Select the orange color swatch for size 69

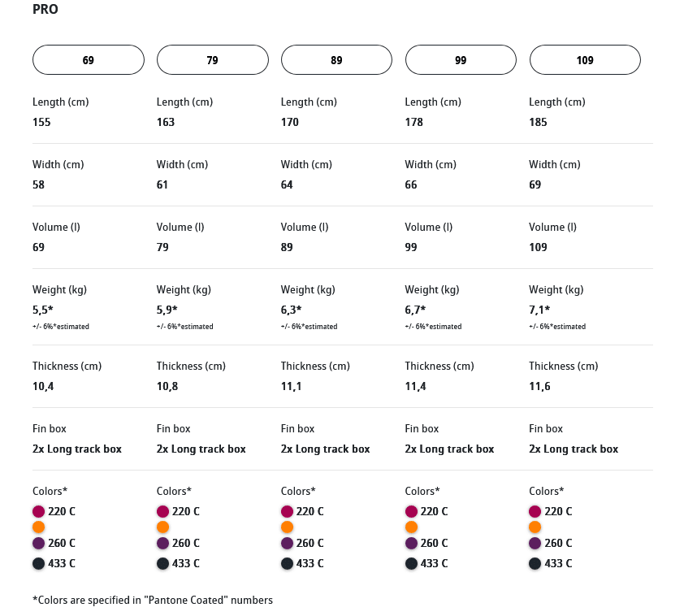tap(39, 527)
